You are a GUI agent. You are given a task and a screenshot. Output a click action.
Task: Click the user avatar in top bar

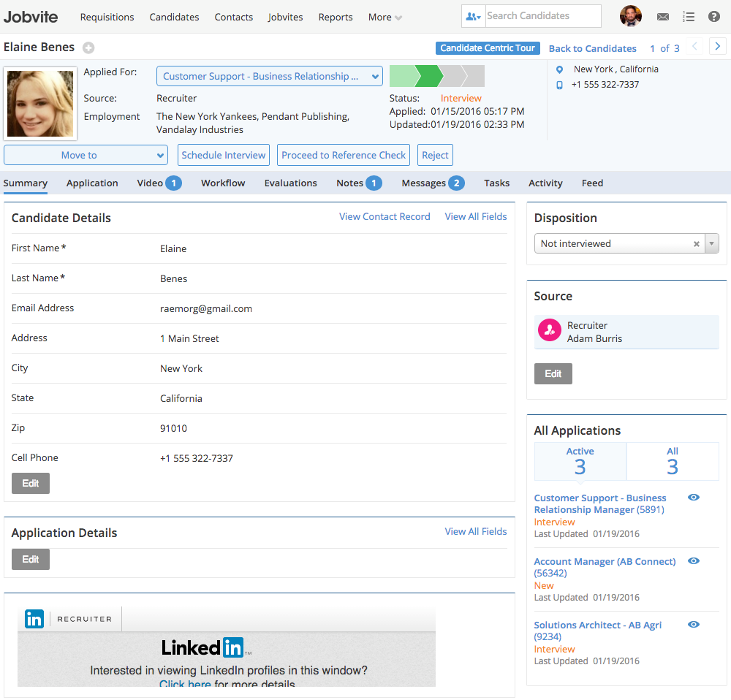(x=630, y=16)
